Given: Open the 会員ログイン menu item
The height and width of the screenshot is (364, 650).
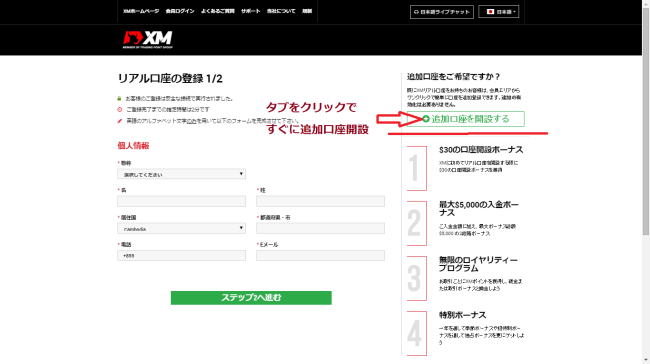Looking at the screenshot, I should (180, 11).
